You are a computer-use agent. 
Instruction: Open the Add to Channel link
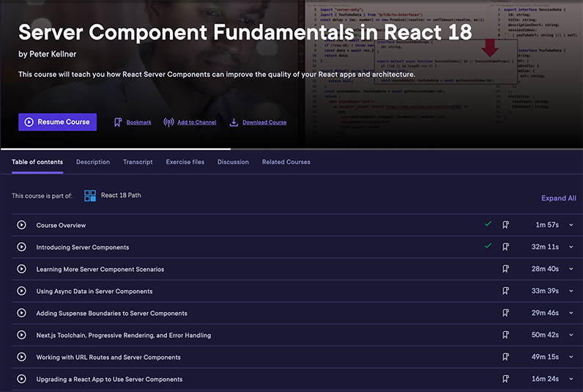pyautogui.click(x=197, y=122)
